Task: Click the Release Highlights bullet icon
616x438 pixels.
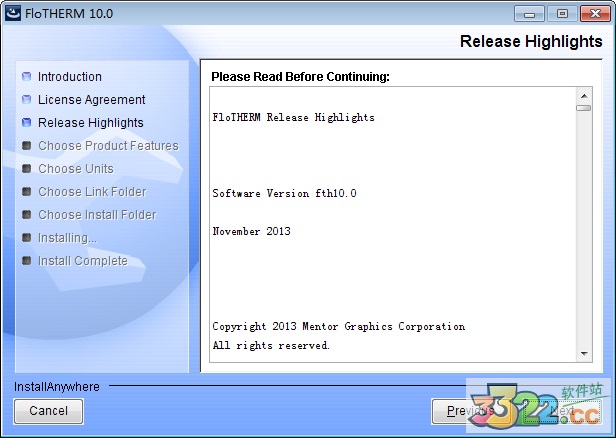Action: click(x=26, y=123)
